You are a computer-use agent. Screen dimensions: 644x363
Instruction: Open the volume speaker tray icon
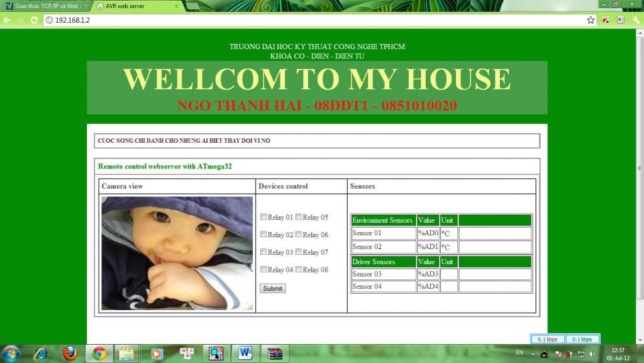[x=592, y=354]
